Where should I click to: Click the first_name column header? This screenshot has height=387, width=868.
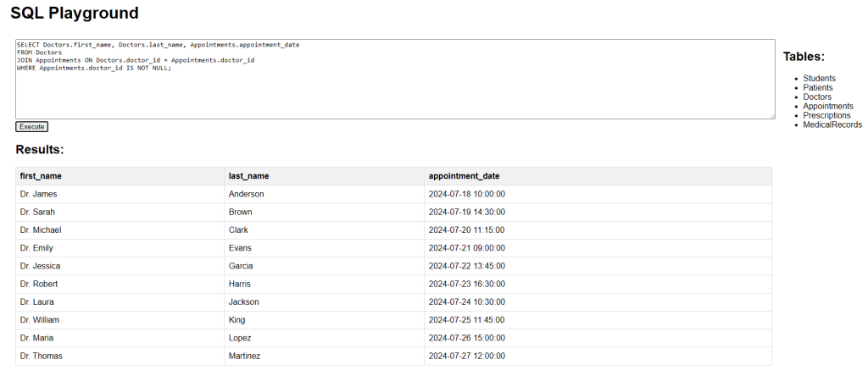point(120,176)
